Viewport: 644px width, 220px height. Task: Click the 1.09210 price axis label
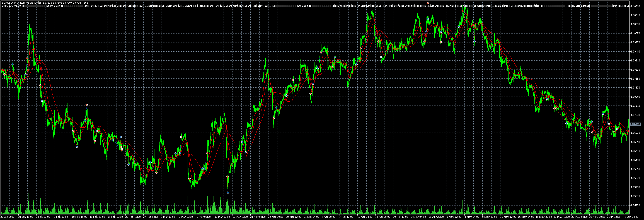636,60
